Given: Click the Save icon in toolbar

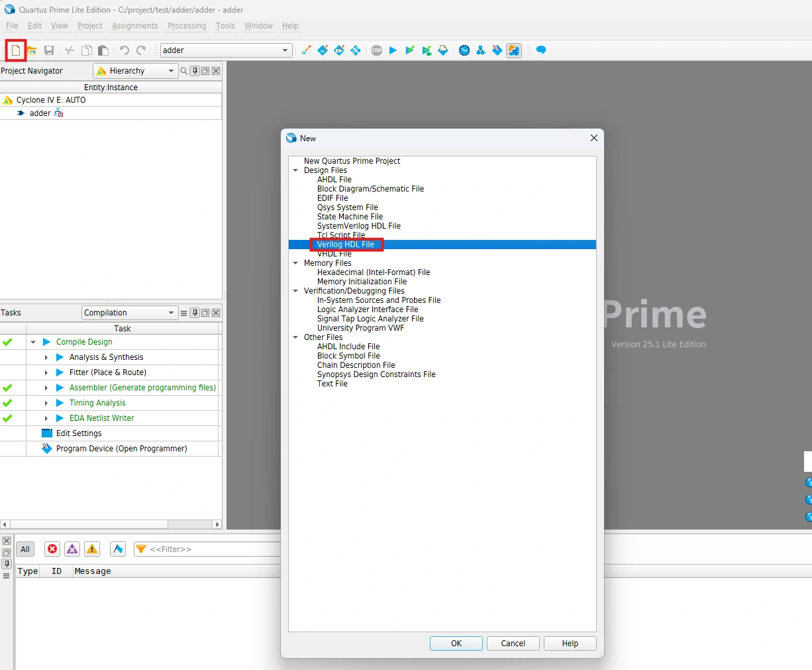Looking at the screenshot, I should click(49, 50).
